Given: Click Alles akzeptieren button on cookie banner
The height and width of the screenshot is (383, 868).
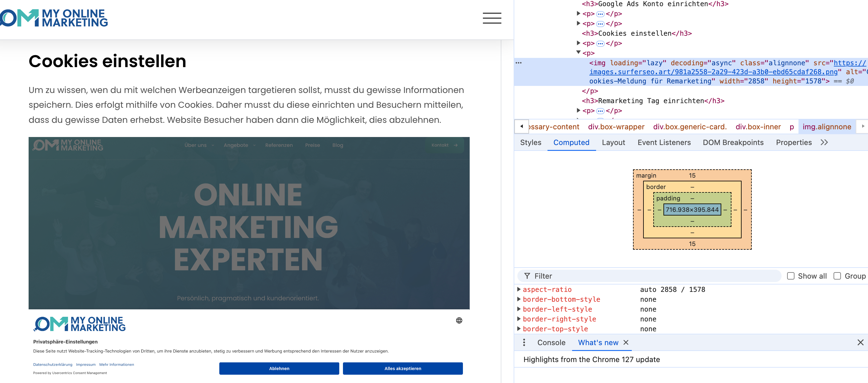Looking at the screenshot, I should [x=402, y=368].
